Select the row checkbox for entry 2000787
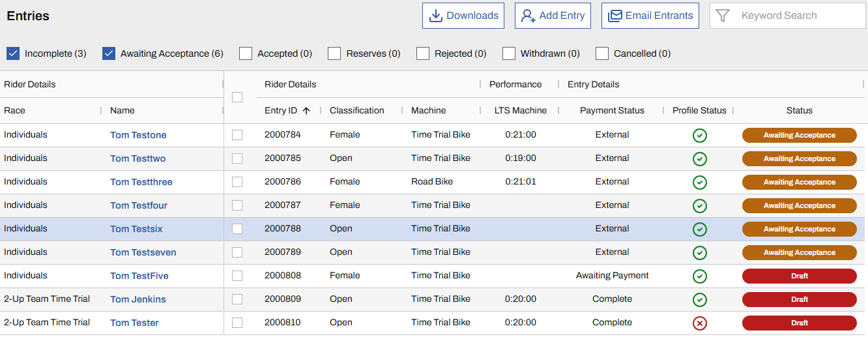Viewport: 868px width, 339px height. point(237,205)
